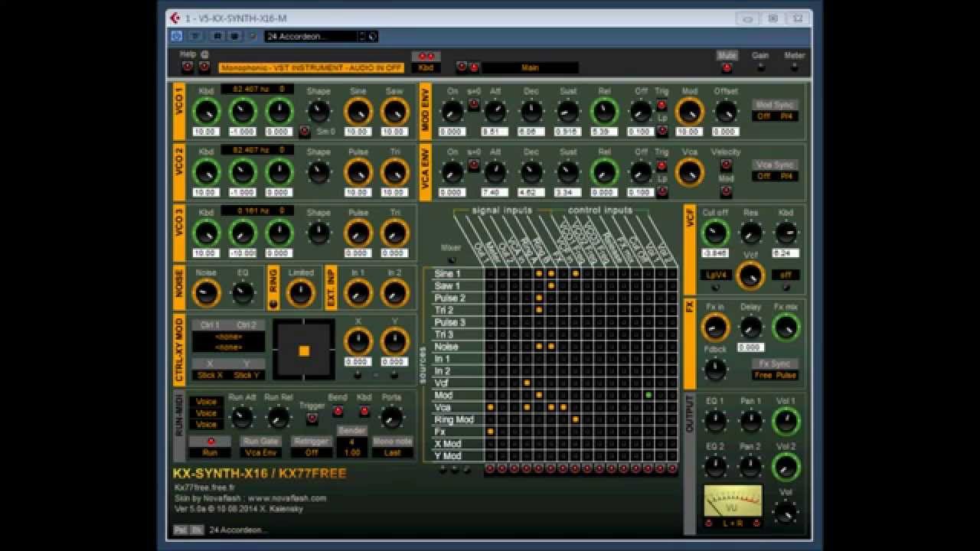The image size is (980, 551).
Task: Toggle the Run-Midi Kbd switch
Action: [364, 411]
